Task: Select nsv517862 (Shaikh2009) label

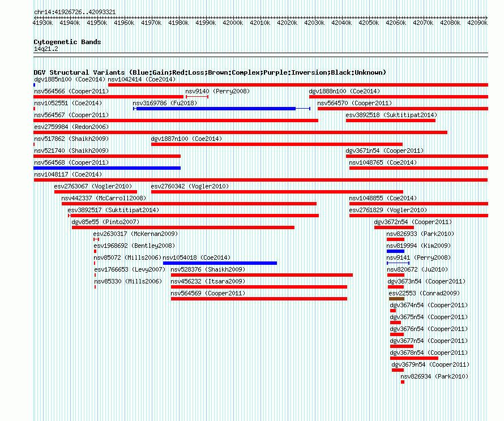Action: 72,139
